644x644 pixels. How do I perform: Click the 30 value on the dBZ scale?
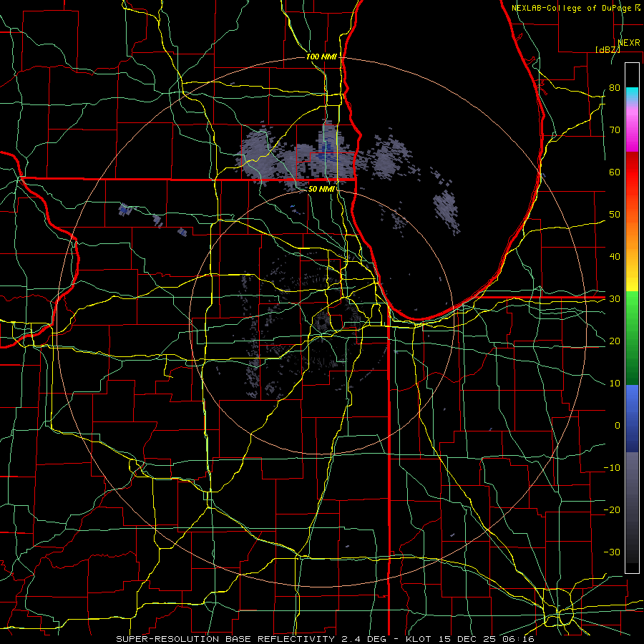[615, 299]
